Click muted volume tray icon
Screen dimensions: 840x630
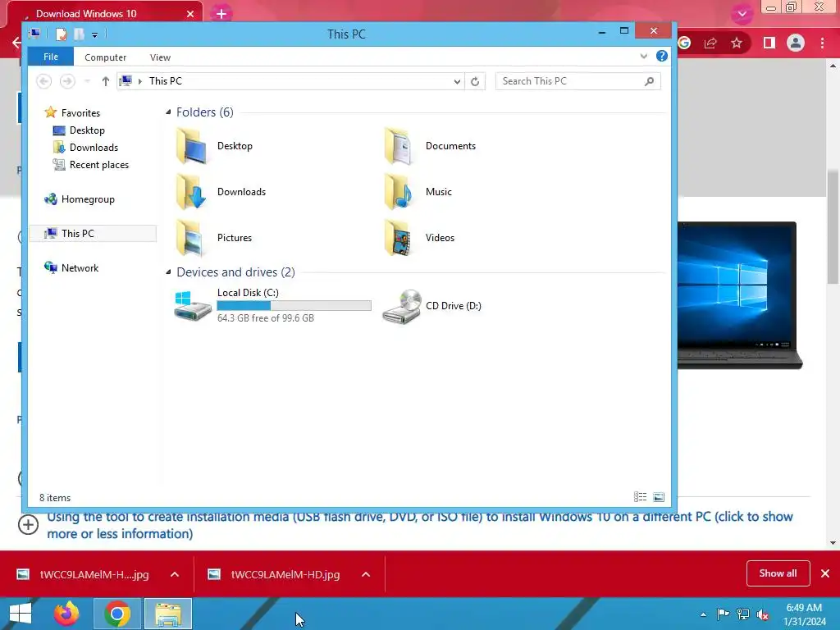point(763,614)
